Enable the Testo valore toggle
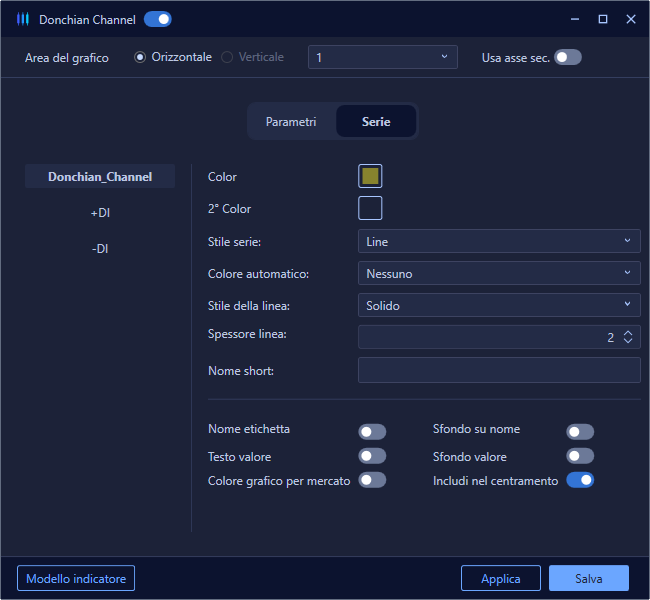 click(372, 456)
